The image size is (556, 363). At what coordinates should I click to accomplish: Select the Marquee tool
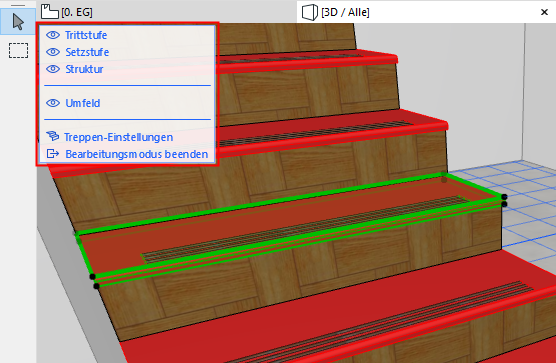coord(18,50)
